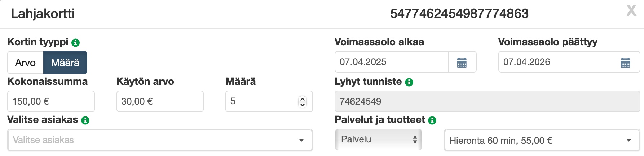644x156 pixels.
Task: Click the Kokonaissumma amount field
Action: pyautogui.click(x=51, y=101)
